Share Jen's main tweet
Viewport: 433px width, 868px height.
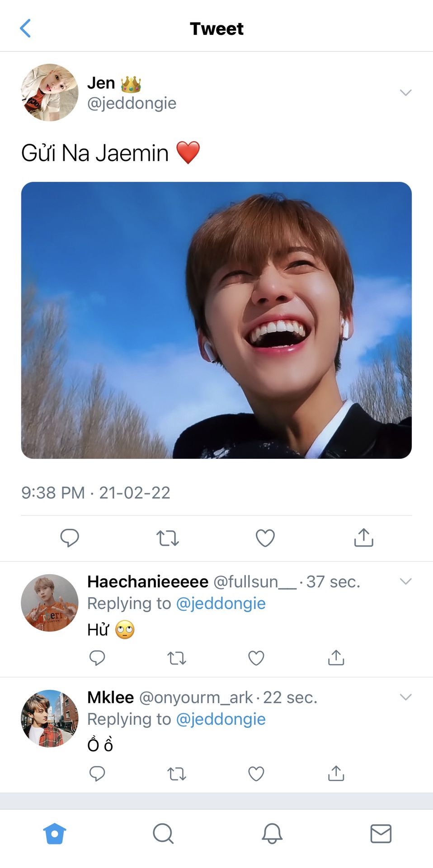click(363, 538)
